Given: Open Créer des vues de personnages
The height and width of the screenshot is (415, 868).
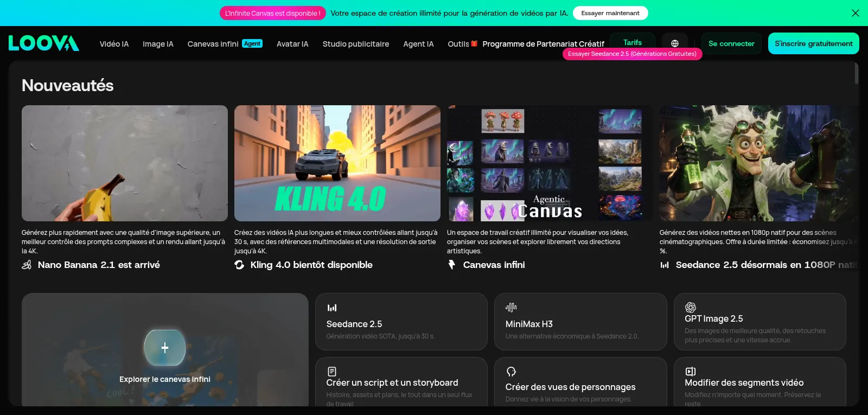Looking at the screenshot, I should pos(571,387).
